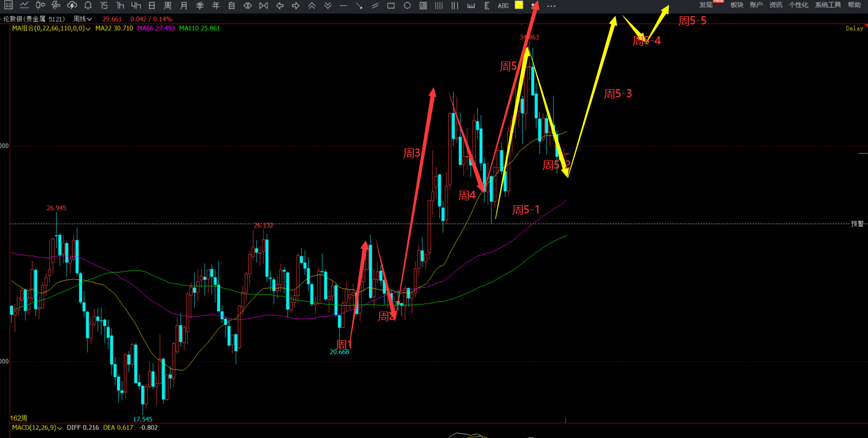This screenshot has width=868, height=438.
Task: Click the MA110 25.861 value
Action: (x=200, y=28)
